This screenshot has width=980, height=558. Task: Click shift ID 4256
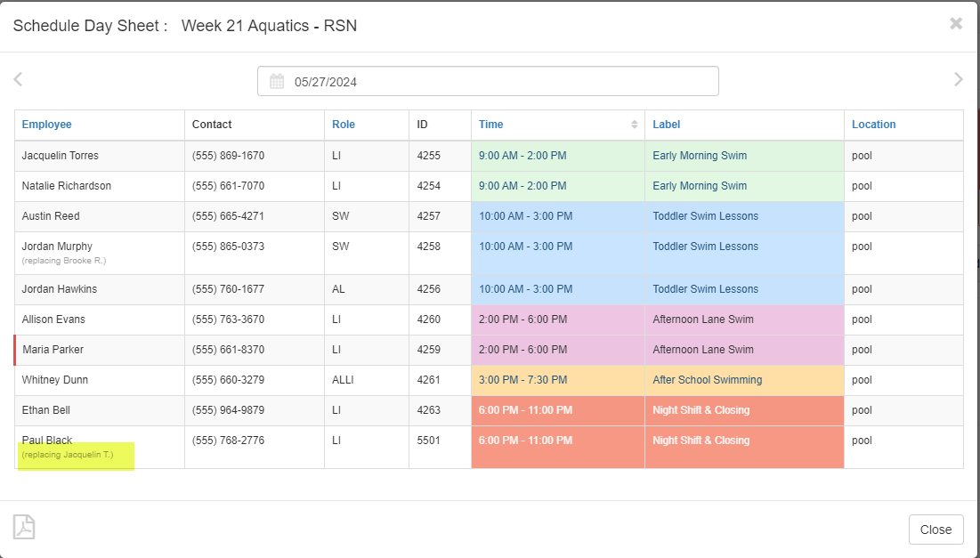tap(429, 289)
